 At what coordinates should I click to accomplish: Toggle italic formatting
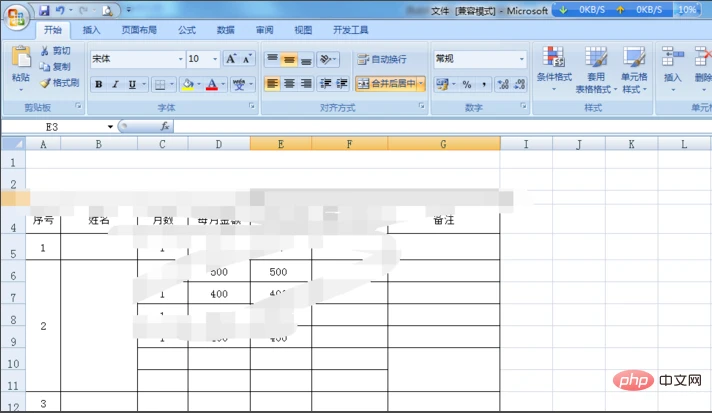115,84
